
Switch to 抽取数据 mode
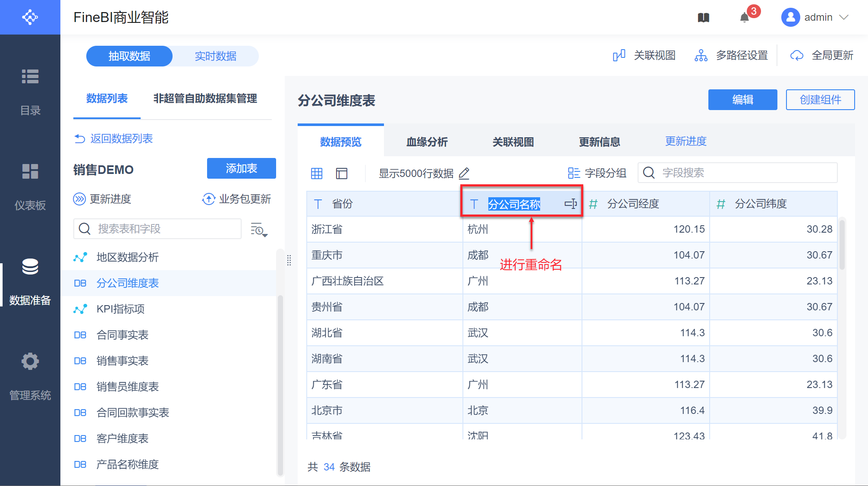[129, 56]
